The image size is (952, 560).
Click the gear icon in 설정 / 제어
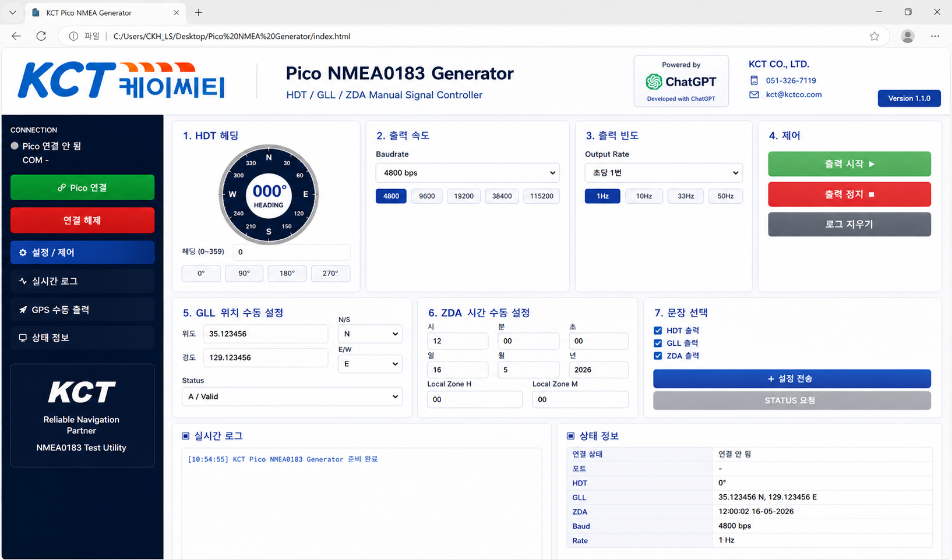point(23,253)
